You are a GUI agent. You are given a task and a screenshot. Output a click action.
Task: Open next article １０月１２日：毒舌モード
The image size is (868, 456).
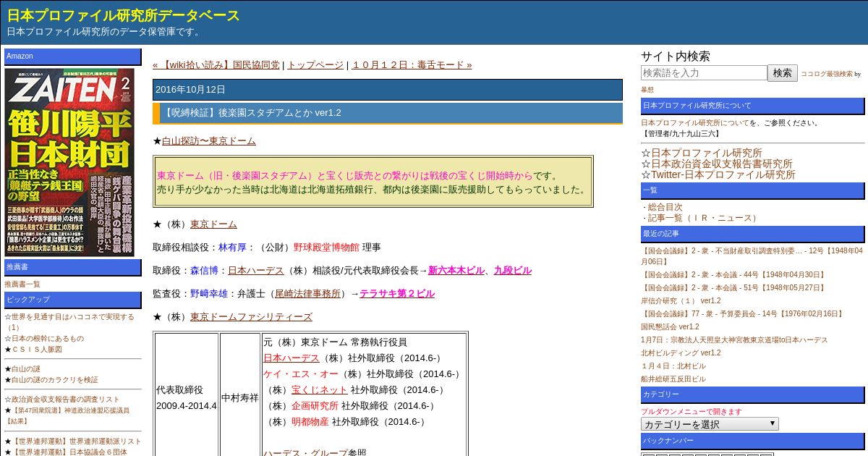point(412,64)
